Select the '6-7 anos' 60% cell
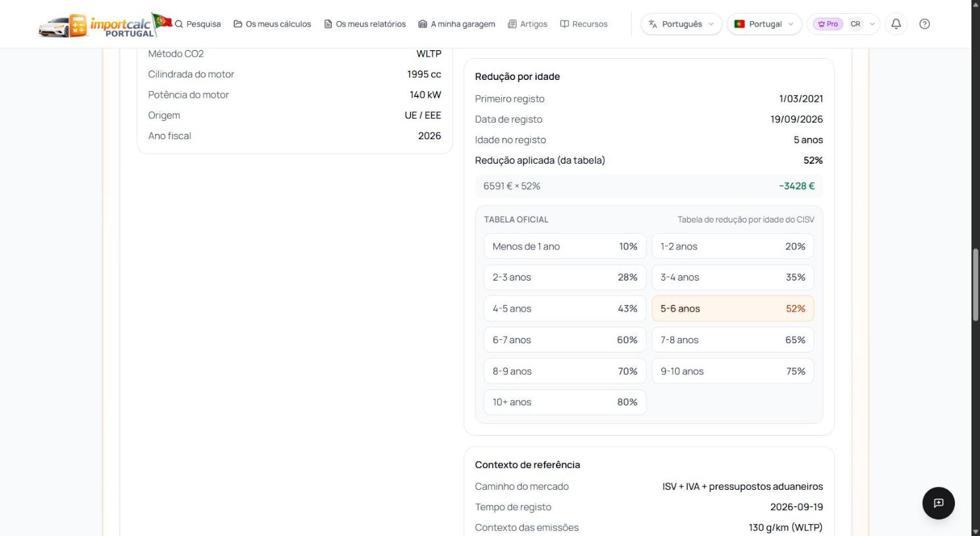This screenshot has width=980, height=536. coord(565,340)
